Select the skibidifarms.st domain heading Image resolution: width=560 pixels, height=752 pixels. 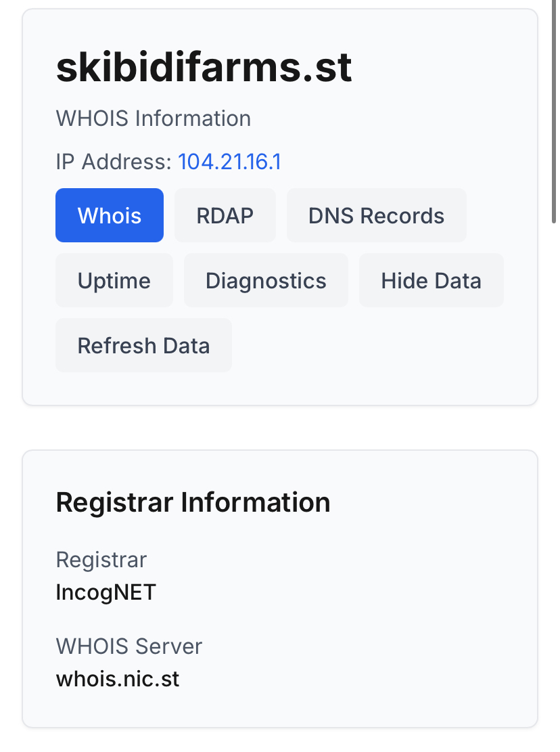tap(204, 68)
